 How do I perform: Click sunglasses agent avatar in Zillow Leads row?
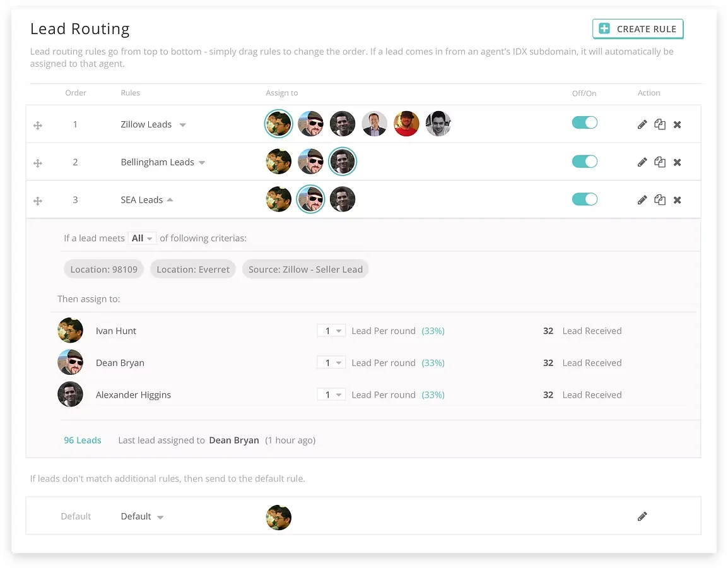(310, 124)
